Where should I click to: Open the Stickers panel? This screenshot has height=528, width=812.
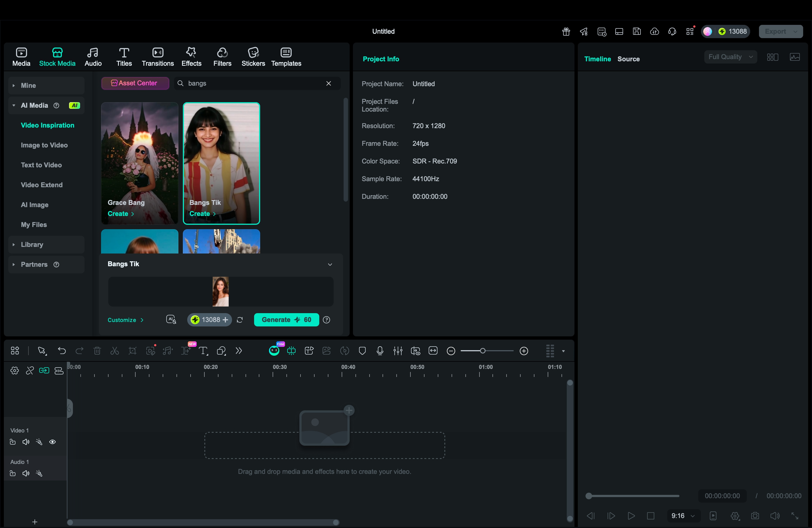pos(253,57)
